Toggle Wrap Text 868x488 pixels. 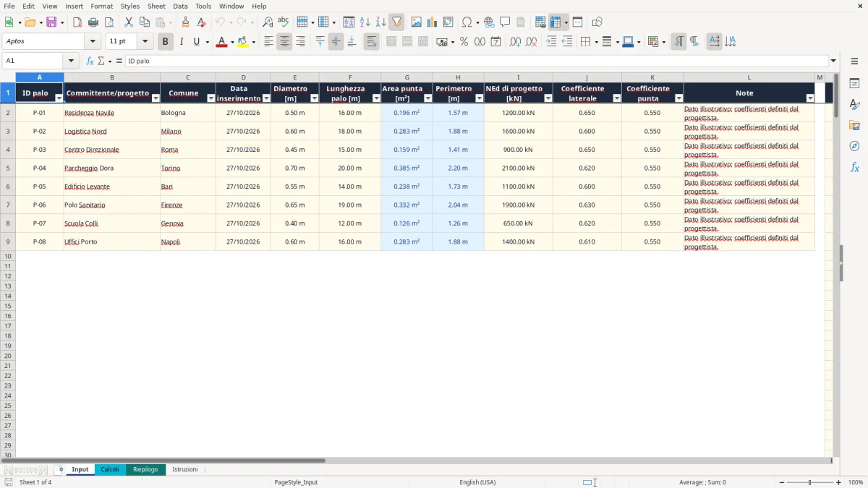(371, 42)
